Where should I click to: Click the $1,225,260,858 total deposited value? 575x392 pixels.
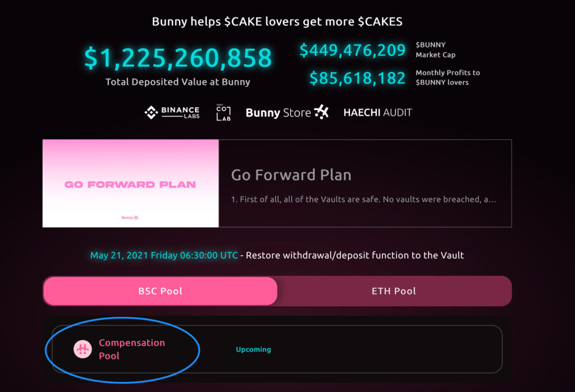coord(178,58)
